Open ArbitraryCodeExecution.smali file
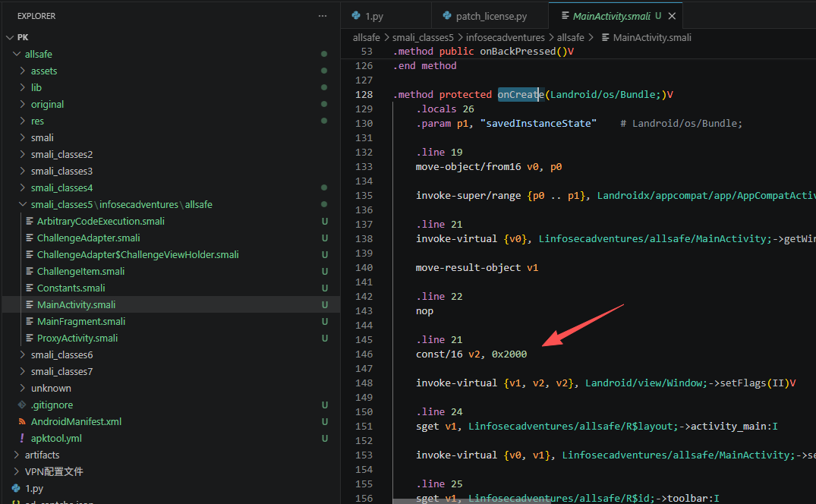The height and width of the screenshot is (504, 816). [x=171, y=221]
